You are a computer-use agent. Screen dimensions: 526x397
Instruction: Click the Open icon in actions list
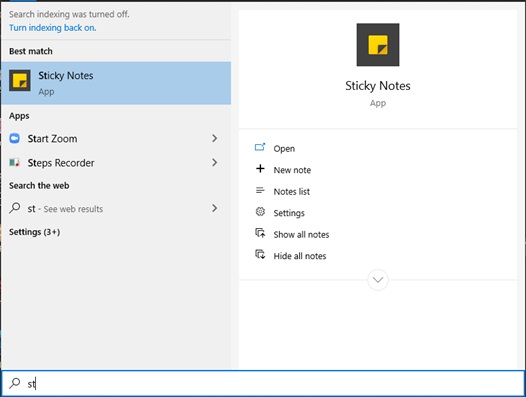tap(260, 148)
